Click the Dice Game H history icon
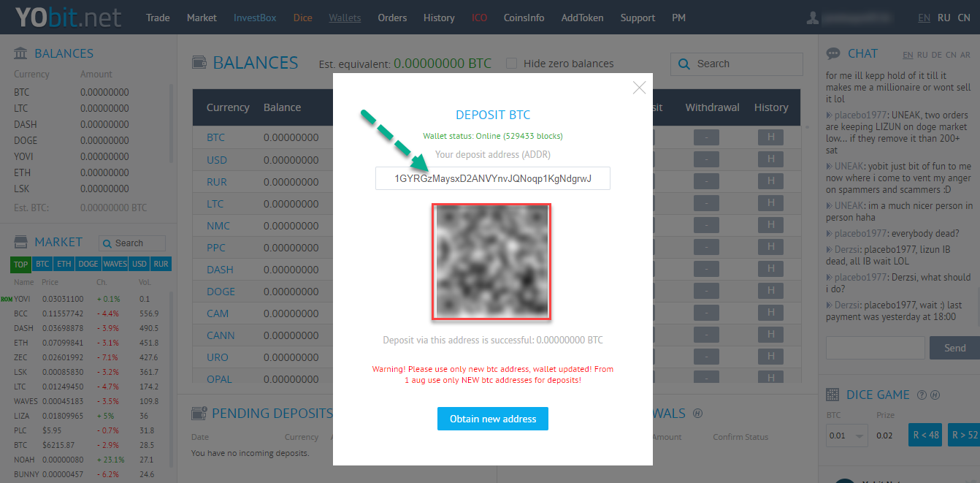The width and height of the screenshot is (980, 483). pos(935,395)
